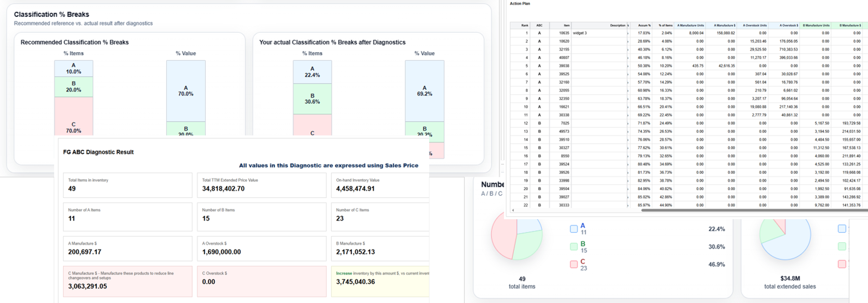Screen dimensions: 868x303
Task: Click the recommended B 20.0% items bar segment
Action: point(74,87)
